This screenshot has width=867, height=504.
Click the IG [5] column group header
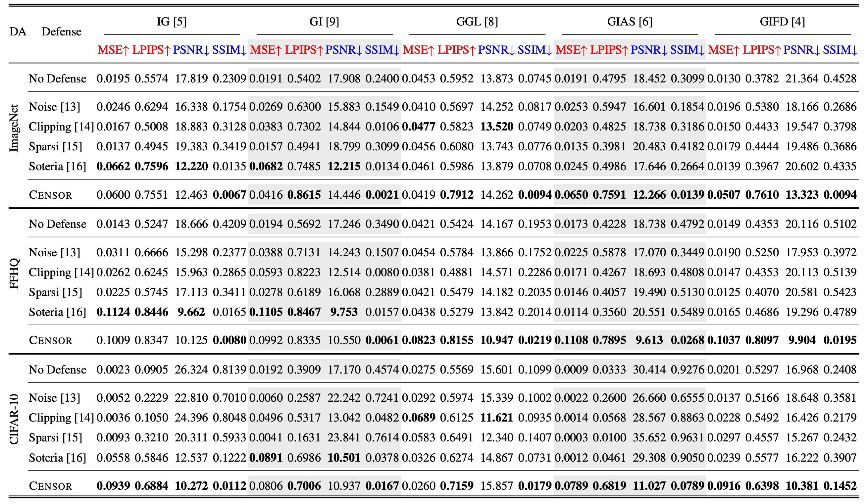(172, 22)
